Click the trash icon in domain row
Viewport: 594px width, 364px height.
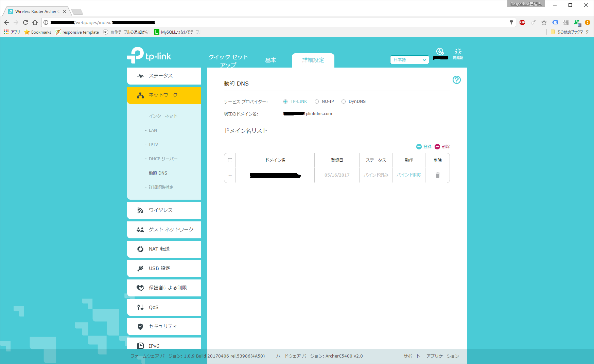437,175
